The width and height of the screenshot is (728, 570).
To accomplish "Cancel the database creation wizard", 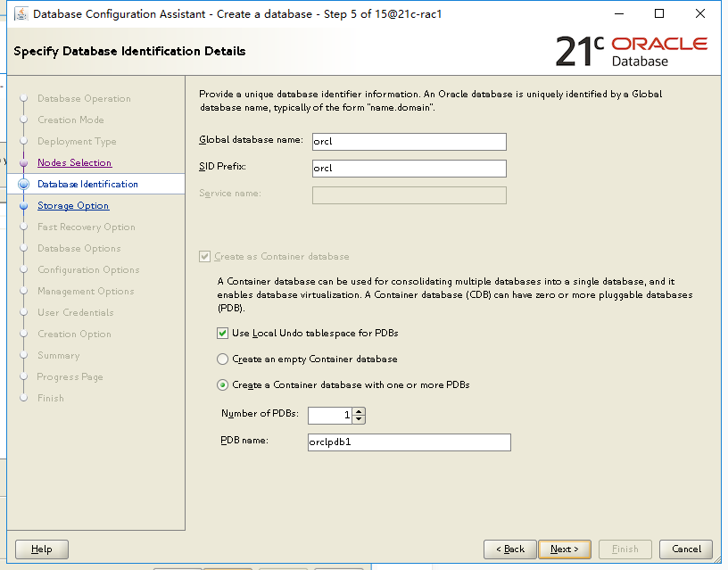I will 686,549.
